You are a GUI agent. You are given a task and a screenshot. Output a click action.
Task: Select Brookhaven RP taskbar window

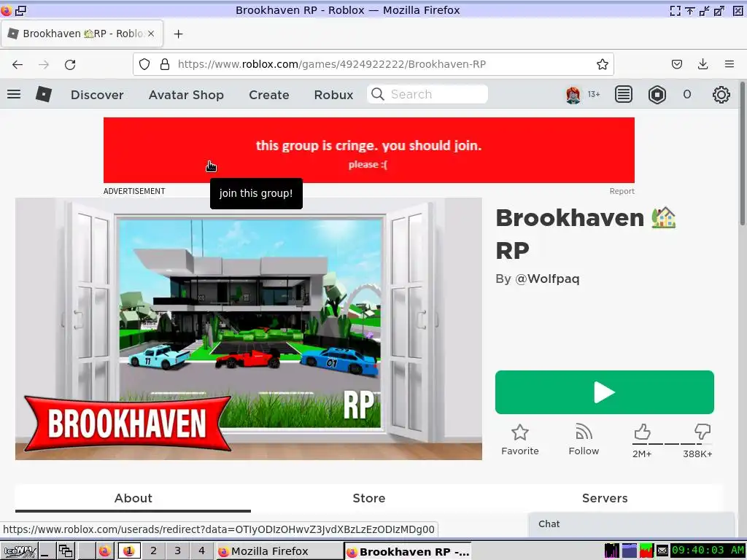(408, 551)
